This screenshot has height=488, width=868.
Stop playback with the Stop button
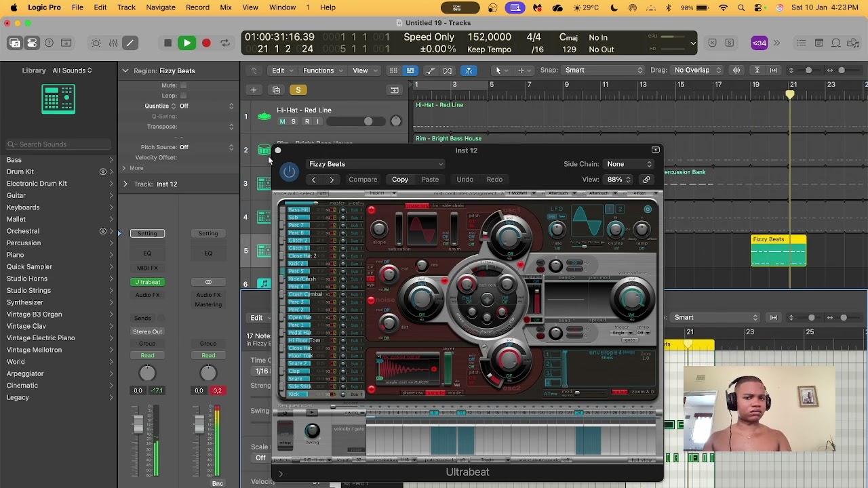coord(167,43)
